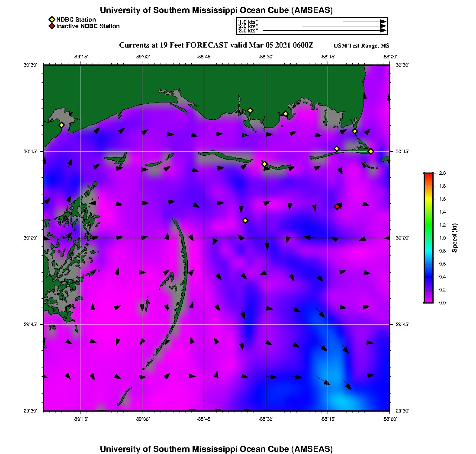476x454 pixels.
Task: Click the red inactive station marker on the map
Action: 337,207
